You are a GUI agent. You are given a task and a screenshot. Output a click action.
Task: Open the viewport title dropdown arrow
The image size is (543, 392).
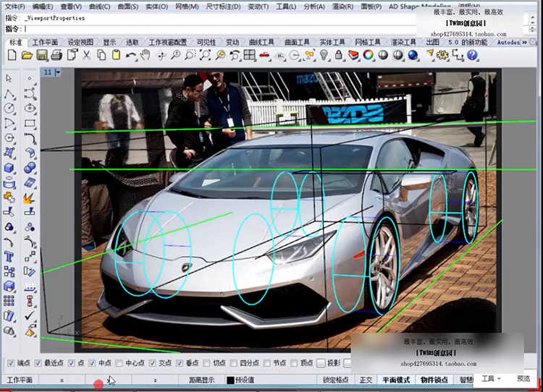coord(58,72)
